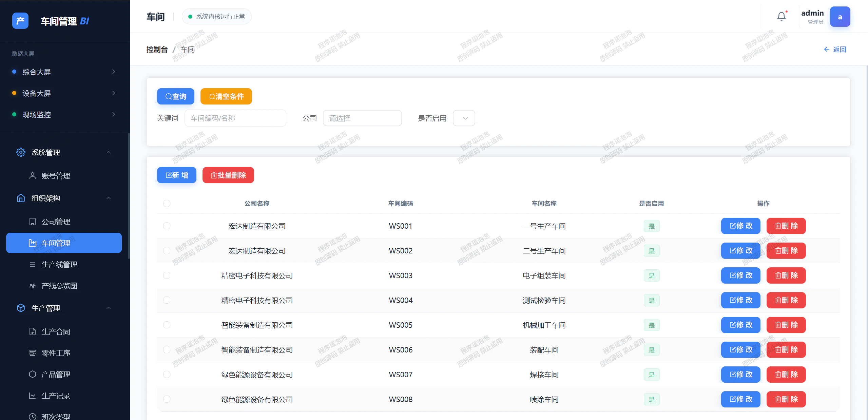Click 删除 for workshop WS008
868x420 pixels.
click(x=786, y=399)
